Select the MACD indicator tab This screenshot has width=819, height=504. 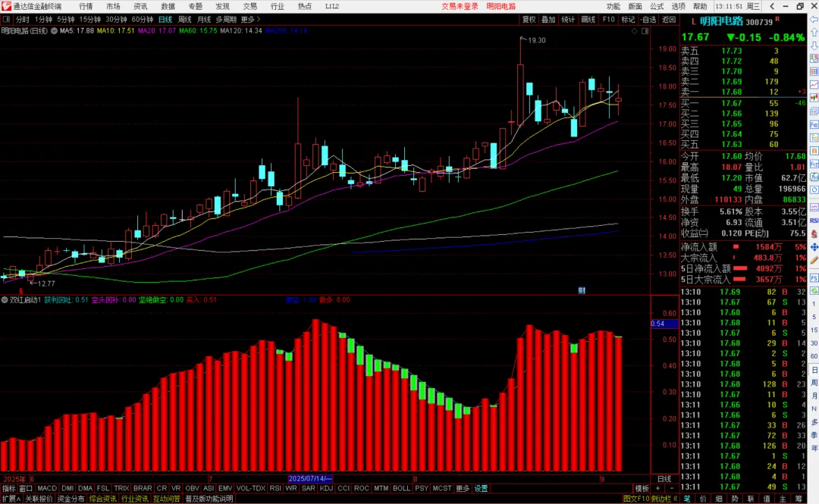click(x=47, y=488)
